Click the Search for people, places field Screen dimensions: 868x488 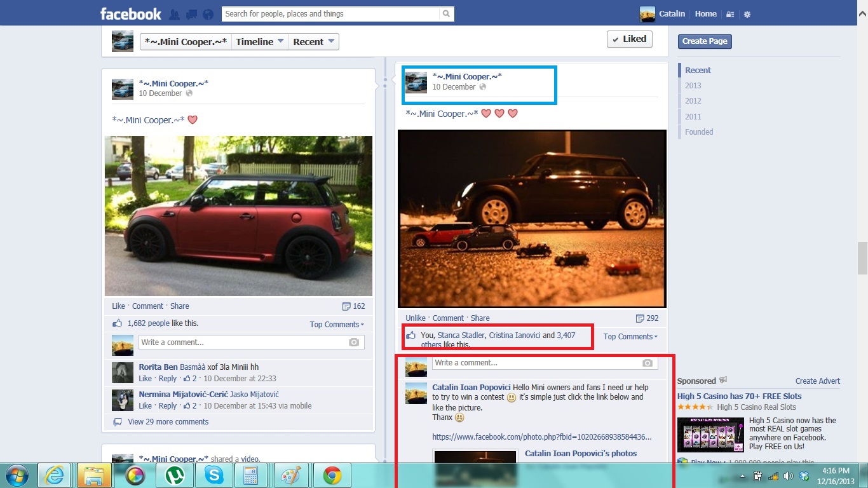[330, 14]
